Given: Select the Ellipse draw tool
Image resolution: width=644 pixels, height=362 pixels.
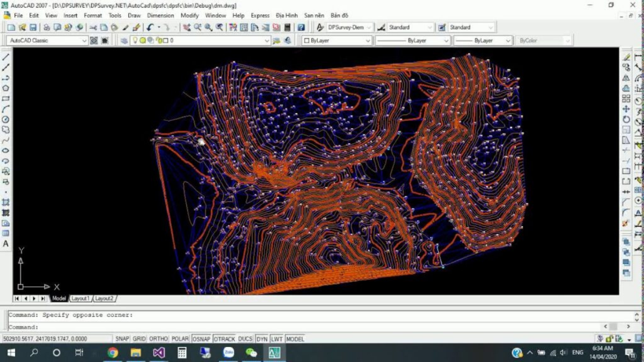Looking at the screenshot, I should pyautogui.click(x=6, y=150).
